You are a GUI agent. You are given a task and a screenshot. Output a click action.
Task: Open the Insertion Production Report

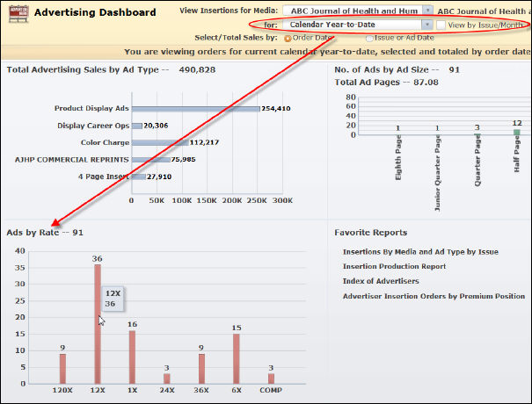pyautogui.click(x=393, y=266)
